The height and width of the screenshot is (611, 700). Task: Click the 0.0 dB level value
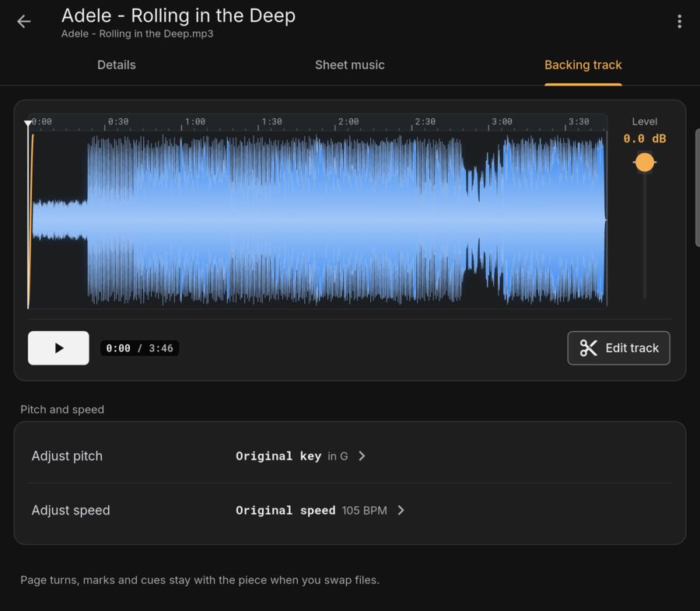(x=644, y=139)
